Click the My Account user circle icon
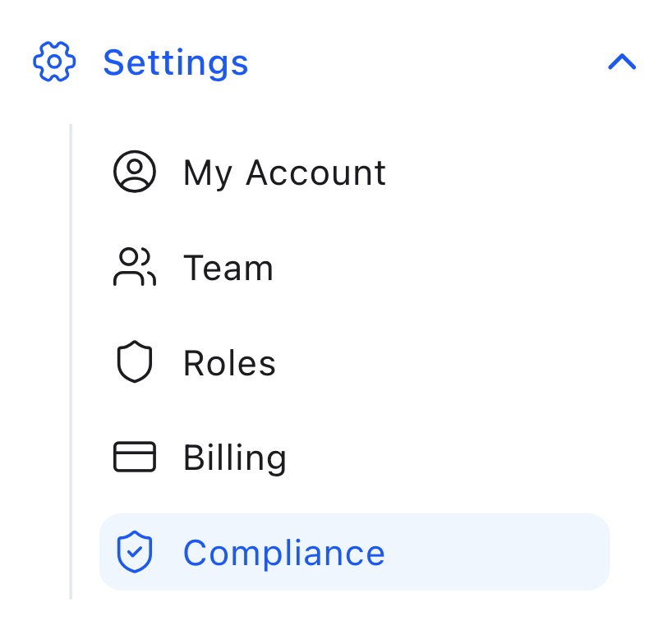 coord(134,172)
